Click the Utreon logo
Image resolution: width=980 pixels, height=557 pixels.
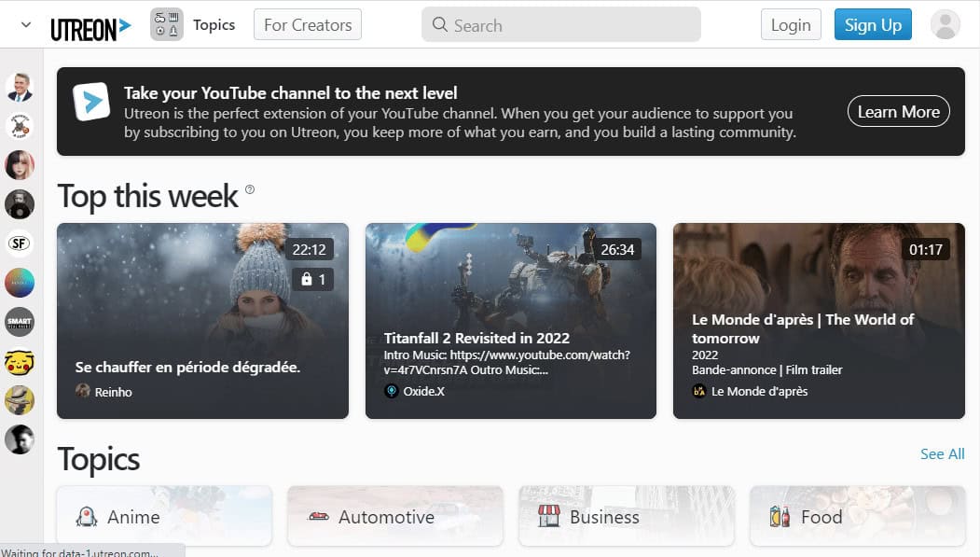(90, 28)
